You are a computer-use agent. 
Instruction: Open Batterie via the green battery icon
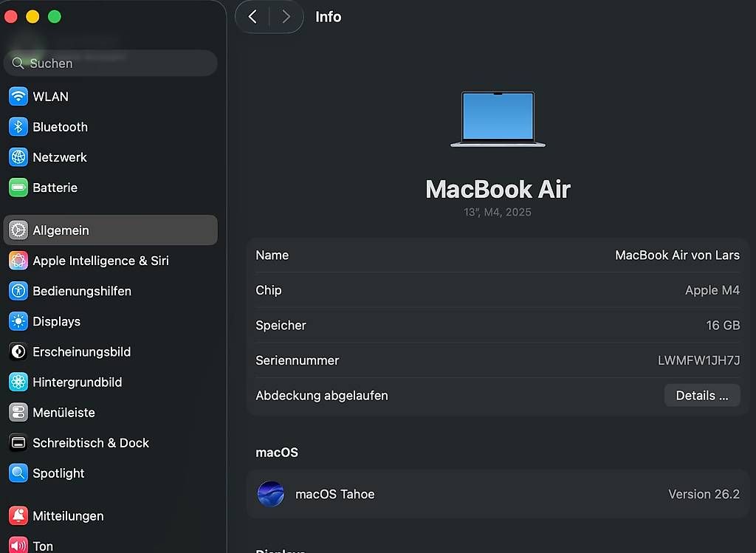(18, 188)
